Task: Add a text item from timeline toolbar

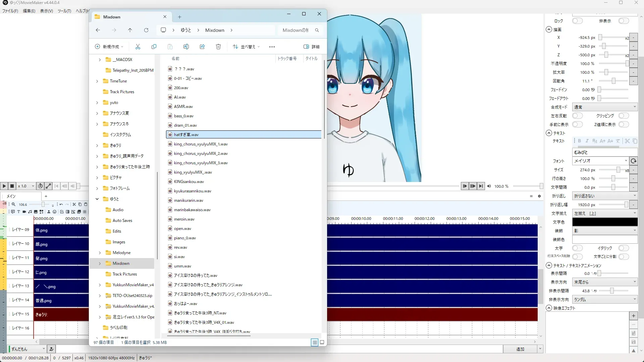Action: point(19,212)
